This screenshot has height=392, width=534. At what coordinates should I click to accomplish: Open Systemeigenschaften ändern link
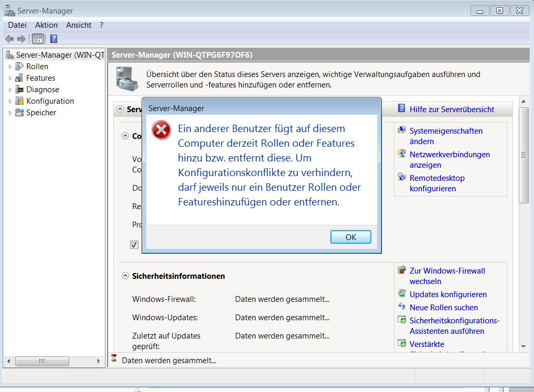click(446, 136)
